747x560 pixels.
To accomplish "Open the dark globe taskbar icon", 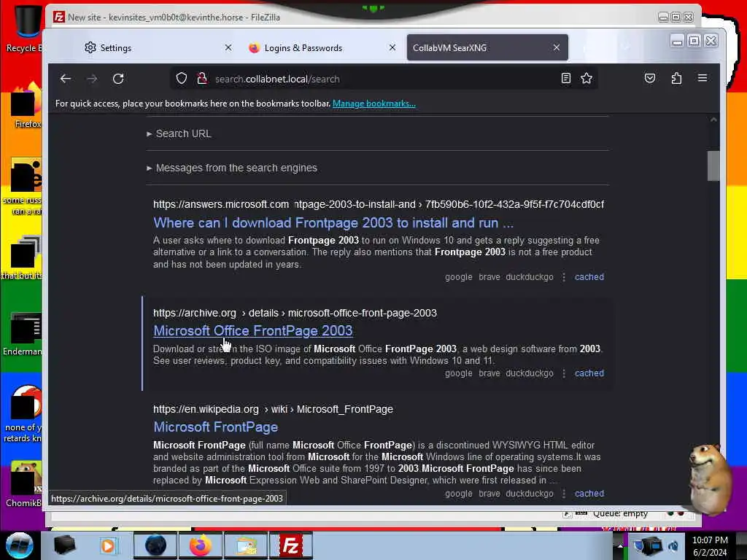I will pyautogui.click(x=155, y=545).
